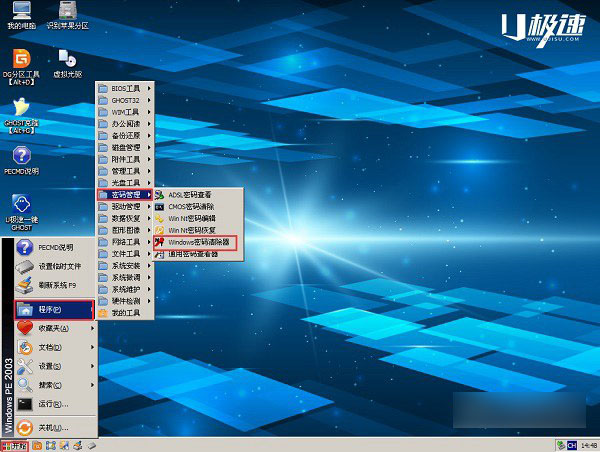Viewport: 600px width, 452px height.
Task: Open the 管理工具 program folder
Action: [x=125, y=171]
